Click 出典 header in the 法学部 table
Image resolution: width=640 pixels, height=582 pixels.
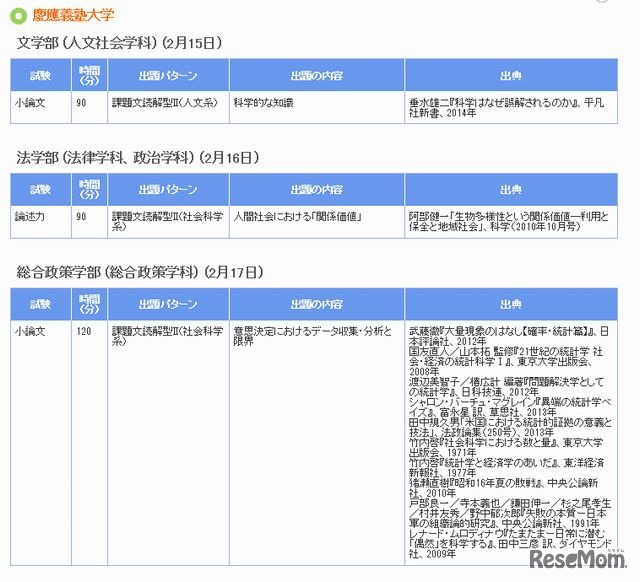511,189
